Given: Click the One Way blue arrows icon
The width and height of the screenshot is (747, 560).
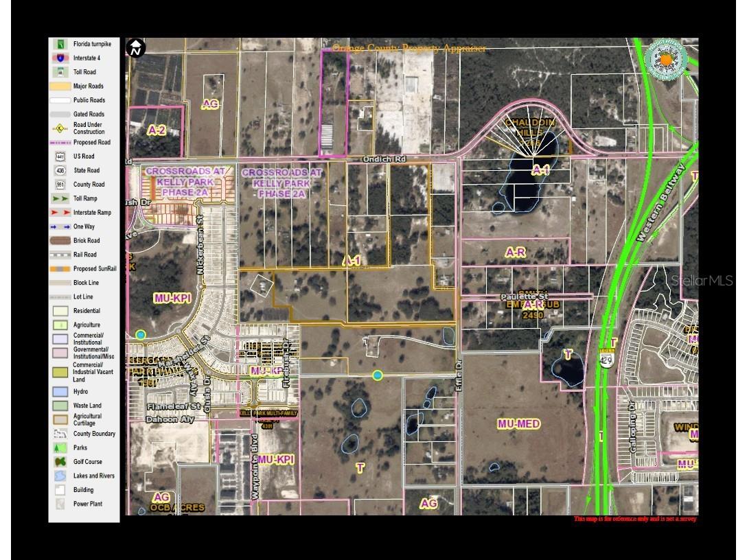Looking at the screenshot, I should (60, 226).
